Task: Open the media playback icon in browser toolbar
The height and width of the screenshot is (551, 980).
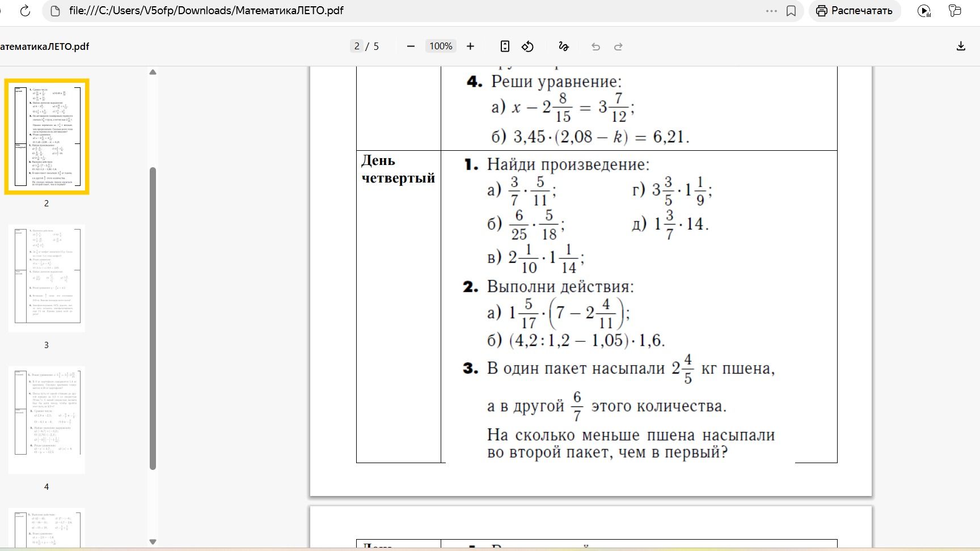Action: [924, 11]
